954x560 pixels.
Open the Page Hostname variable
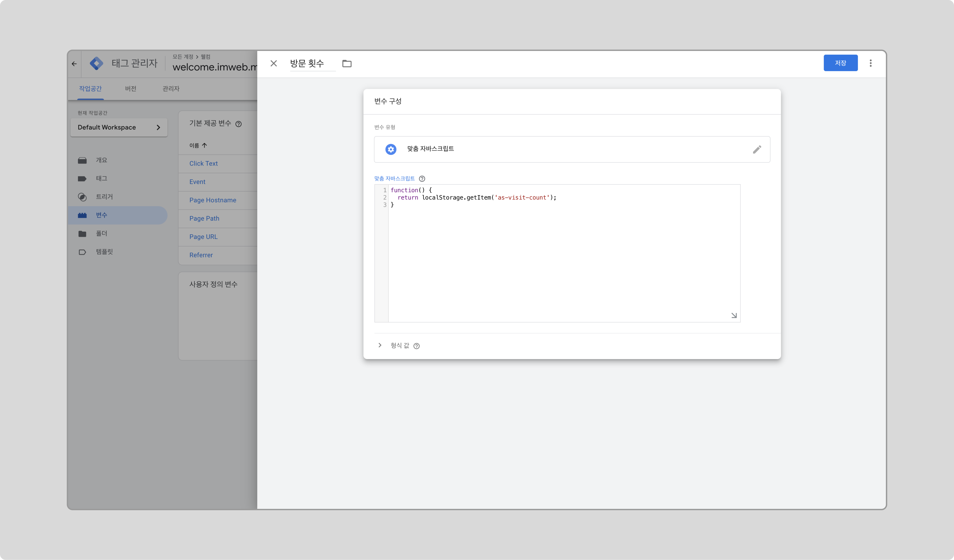click(x=213, y=200)
